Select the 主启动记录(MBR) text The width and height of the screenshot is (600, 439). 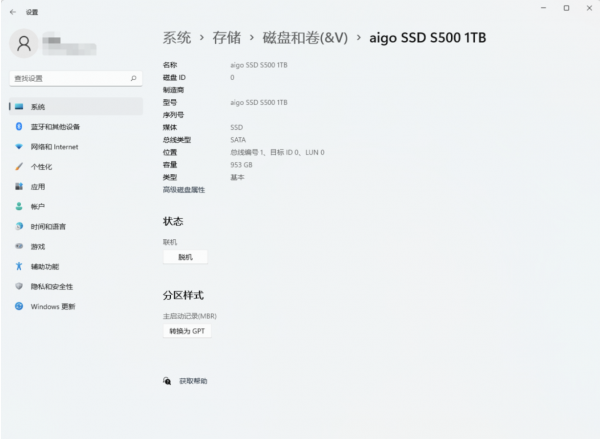[190, 316]
